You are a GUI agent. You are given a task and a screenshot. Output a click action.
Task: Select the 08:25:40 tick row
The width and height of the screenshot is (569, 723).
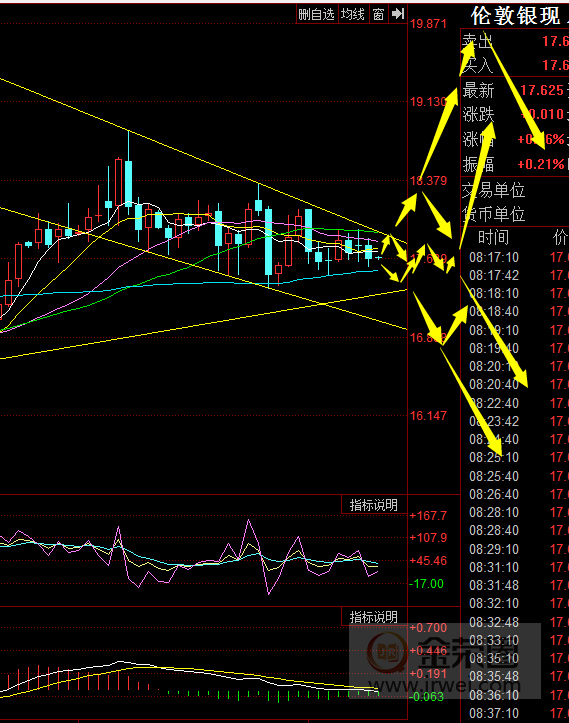515,476
